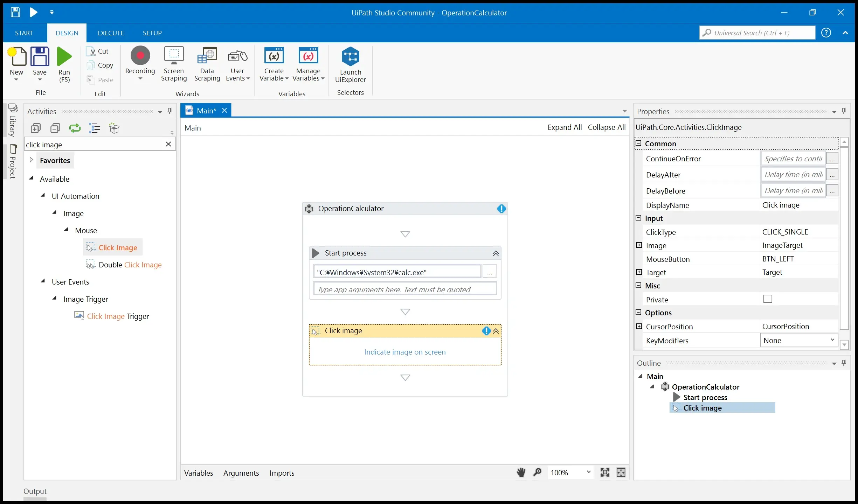This screenshot has height=504, width=858.
Task: Toggle the Private checkbox
Action: 768,299
